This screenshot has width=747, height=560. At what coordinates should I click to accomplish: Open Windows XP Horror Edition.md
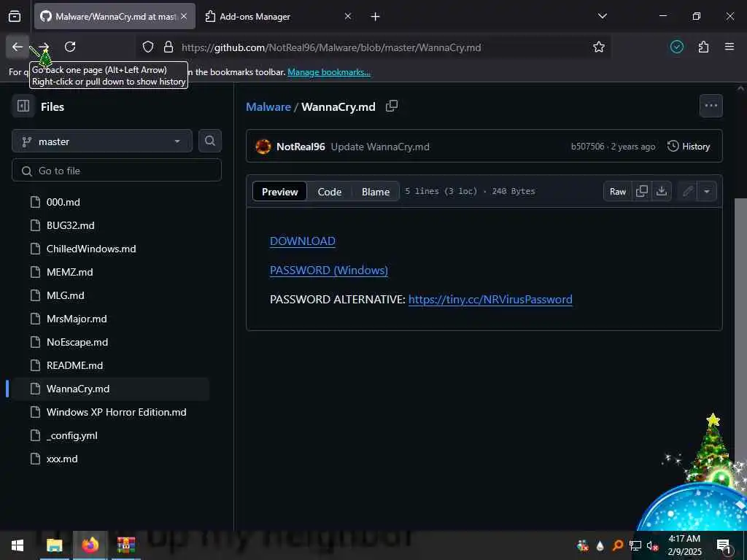click(x=116, y=412)
